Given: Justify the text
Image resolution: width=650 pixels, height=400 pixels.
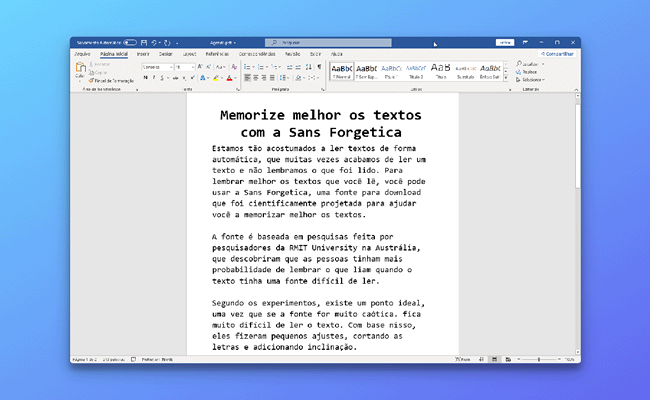Looking at the screenshot, I should 272,78.
